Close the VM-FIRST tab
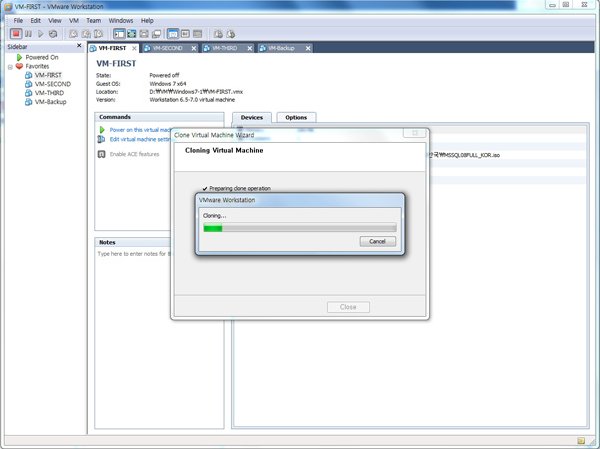 (x=134, y=48)
